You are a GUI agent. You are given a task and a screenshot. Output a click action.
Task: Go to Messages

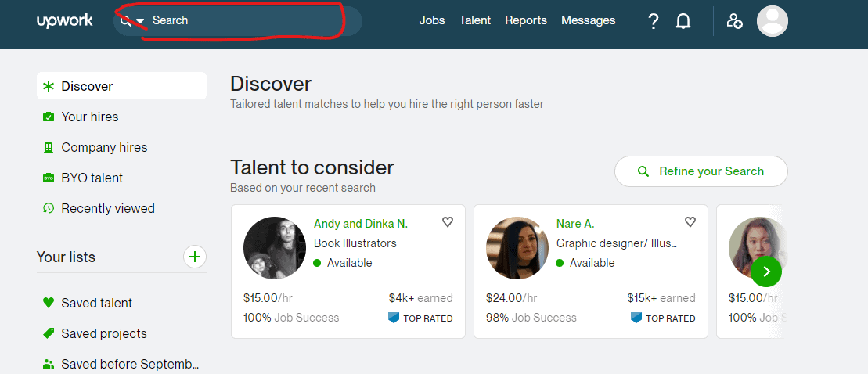589,20
